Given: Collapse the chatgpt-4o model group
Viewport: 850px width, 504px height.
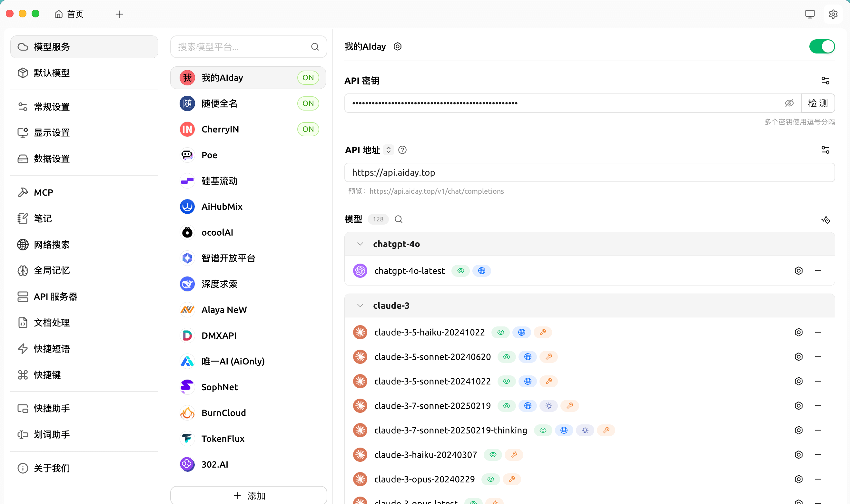Looking at the screenshot, I should (360, 244).
